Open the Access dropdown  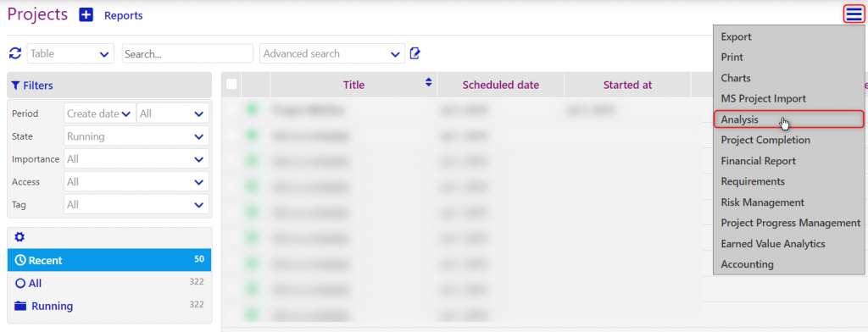pyautogui.click(x=136, y=181)
